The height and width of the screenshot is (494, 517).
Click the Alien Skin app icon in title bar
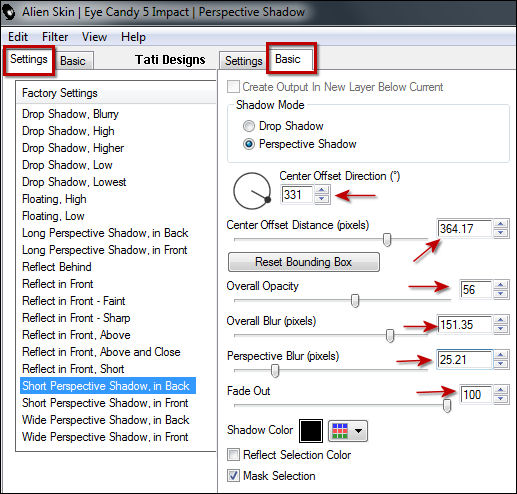coord(9,12)
